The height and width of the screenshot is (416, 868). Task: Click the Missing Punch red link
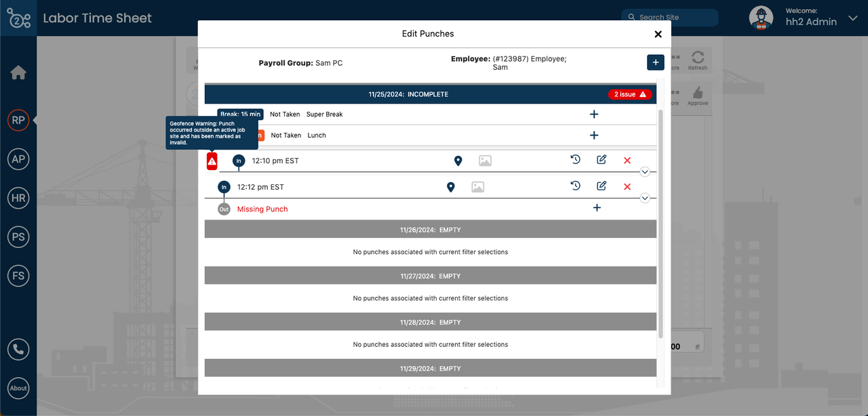(x=262, y=209)
